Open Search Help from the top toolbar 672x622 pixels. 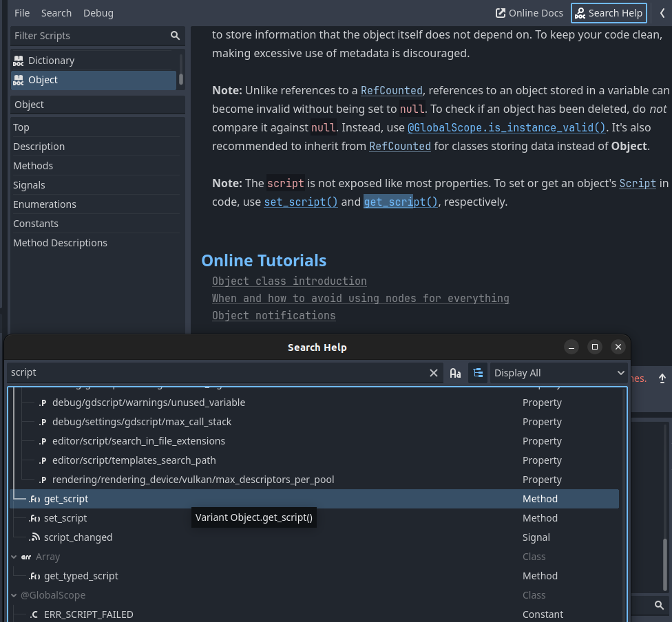pos(608,13)
